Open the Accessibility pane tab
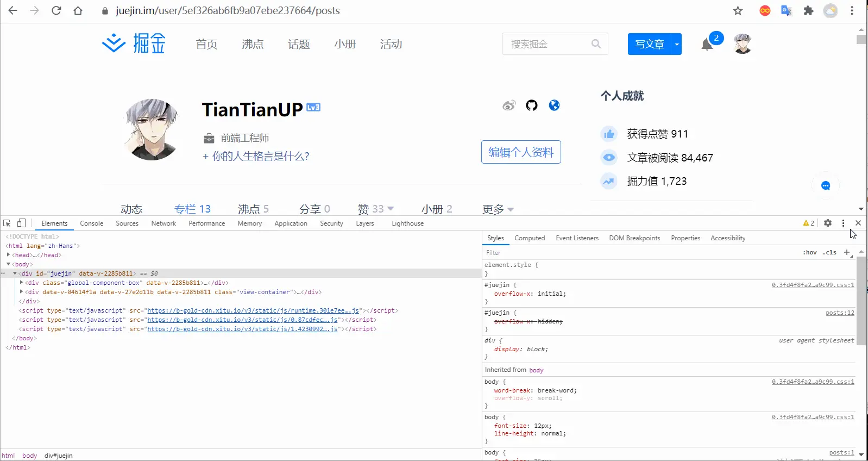Screen dimensions: 868x461 (728, 238)
